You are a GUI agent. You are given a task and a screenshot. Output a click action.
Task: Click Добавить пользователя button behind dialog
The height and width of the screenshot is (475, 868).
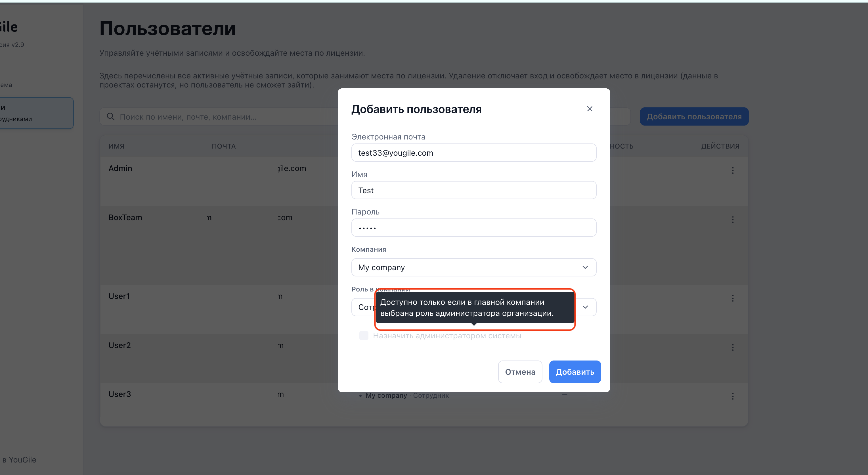694,116
